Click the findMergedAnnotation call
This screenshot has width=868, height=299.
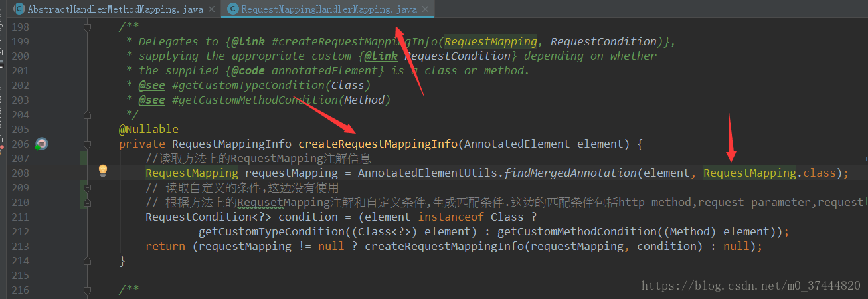click(570, 173)
